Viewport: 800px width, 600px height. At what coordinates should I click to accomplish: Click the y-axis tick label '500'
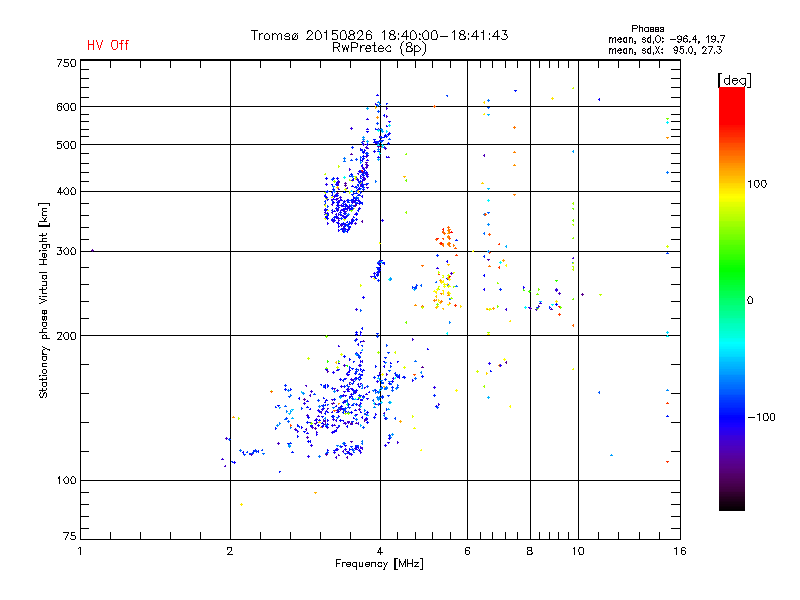coord(66,145)
